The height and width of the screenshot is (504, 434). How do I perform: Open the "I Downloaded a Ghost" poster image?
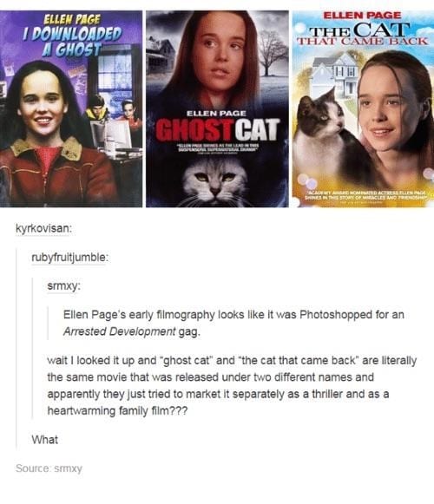pos(71,108)
